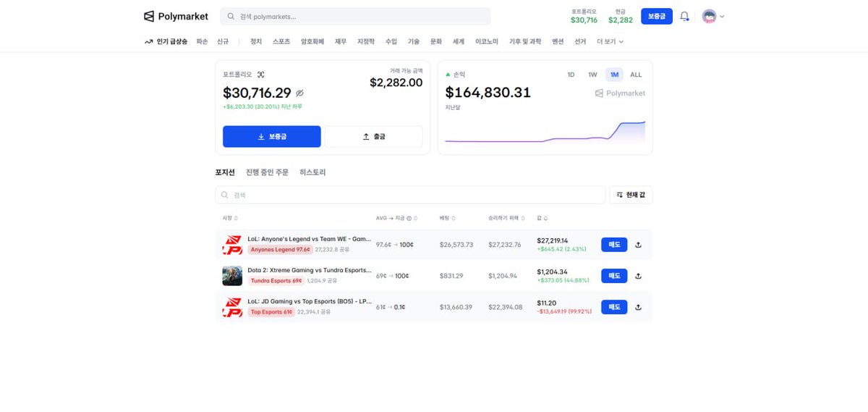Open the 신규 category
Image resolution: width=868 pixels, height=412 pixels.
[x=223, y=42]
